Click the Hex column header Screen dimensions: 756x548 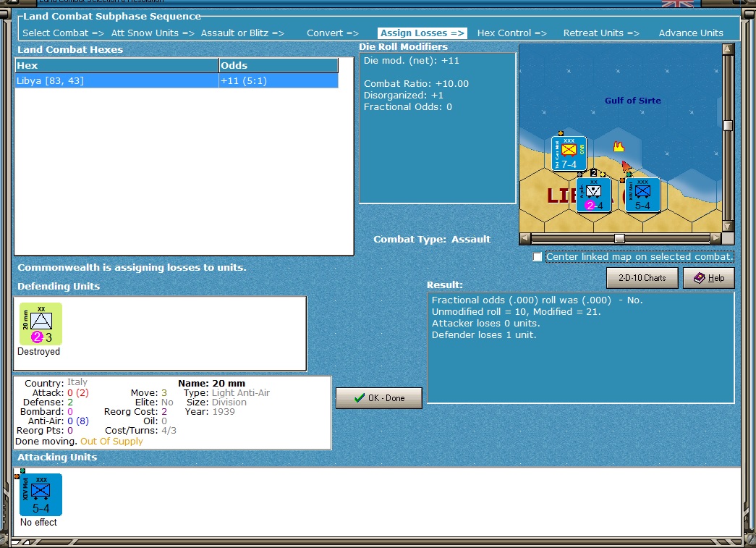pos(116,65)
